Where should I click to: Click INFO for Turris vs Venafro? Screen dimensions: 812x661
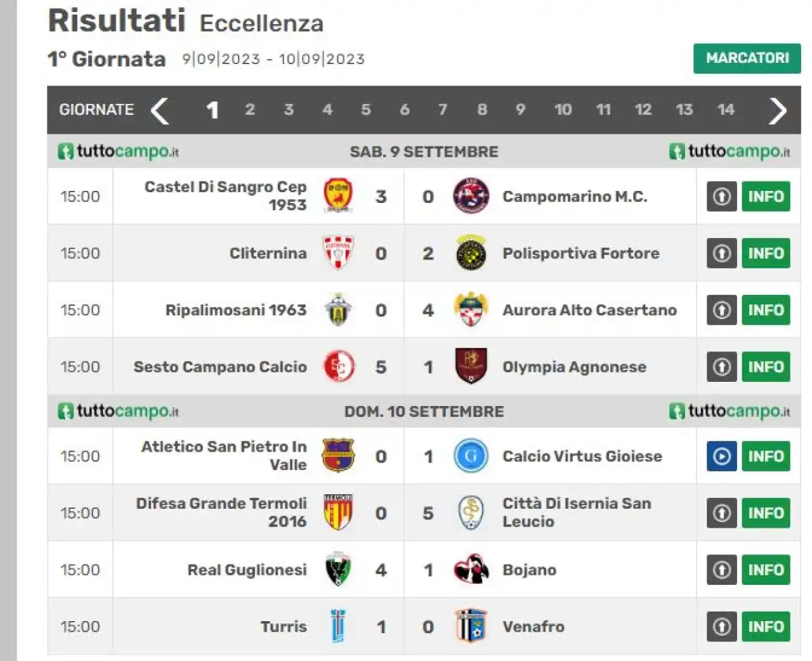pyautogui.click(x=766, y=627)
